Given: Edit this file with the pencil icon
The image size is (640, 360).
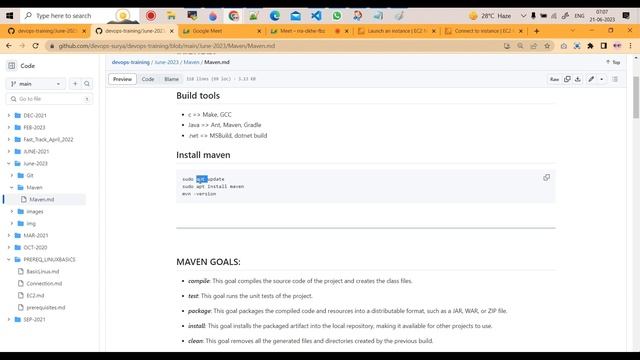Looking at the screenshot, I should pos(591,79).
